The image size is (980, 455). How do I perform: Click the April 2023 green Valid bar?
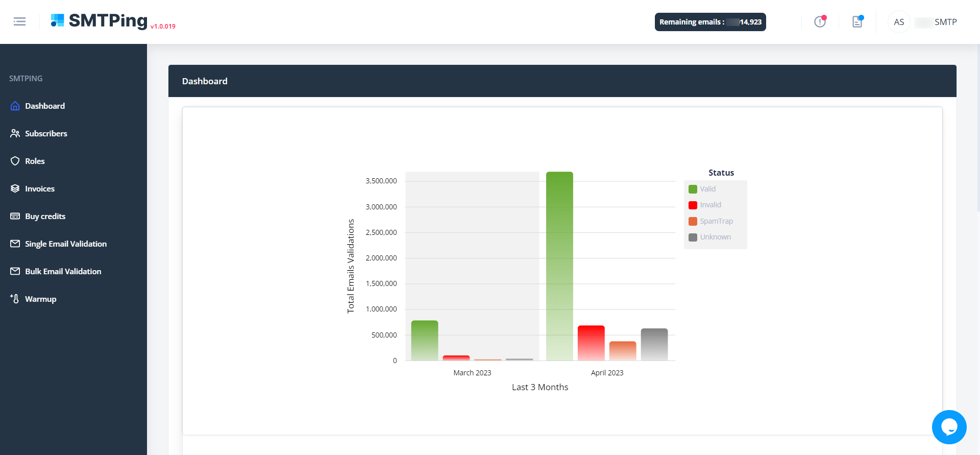(x=559, y=266)
